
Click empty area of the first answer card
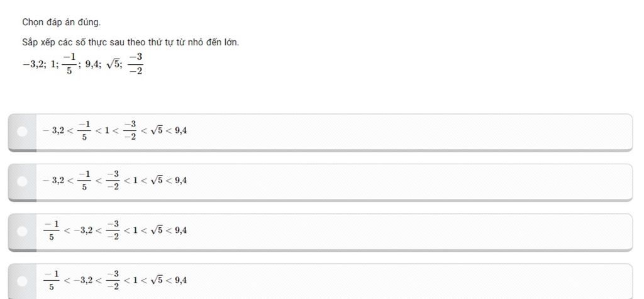pyautogui.click(x=411, y=132)
